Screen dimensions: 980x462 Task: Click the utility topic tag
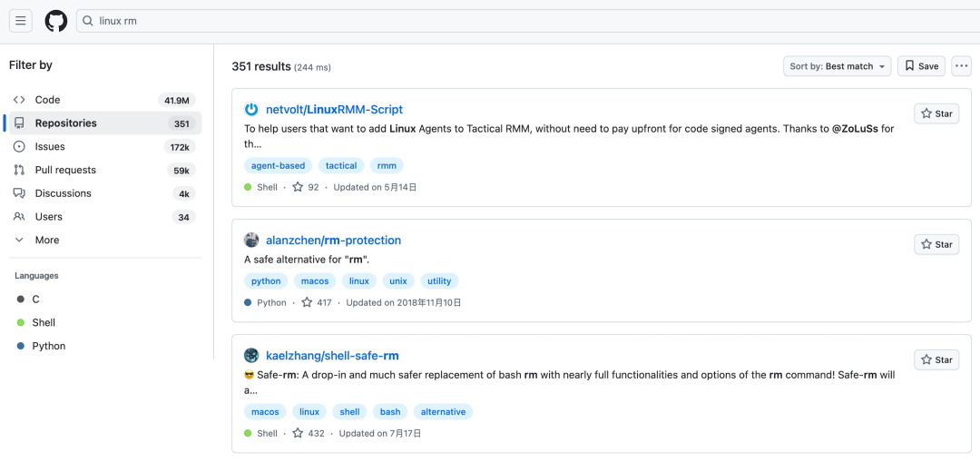pyautogui.click(x=439, y=281)
